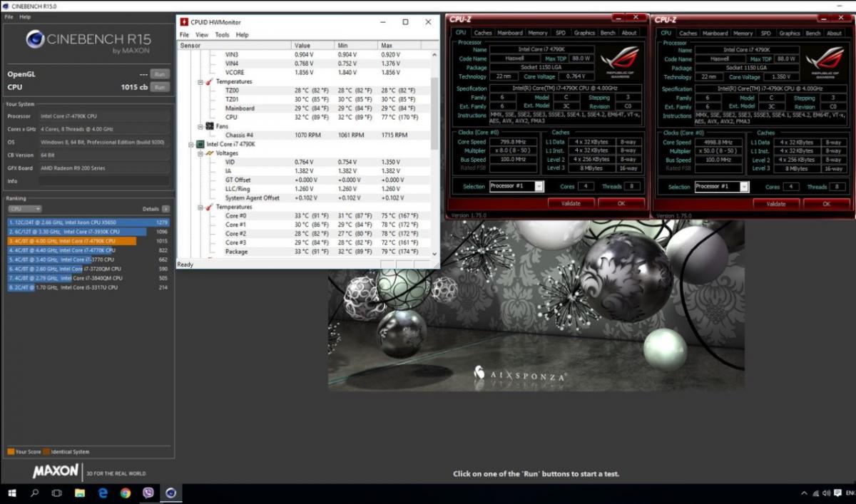Switch to Graphics tab in right CPU-Z

pos(790,33)
